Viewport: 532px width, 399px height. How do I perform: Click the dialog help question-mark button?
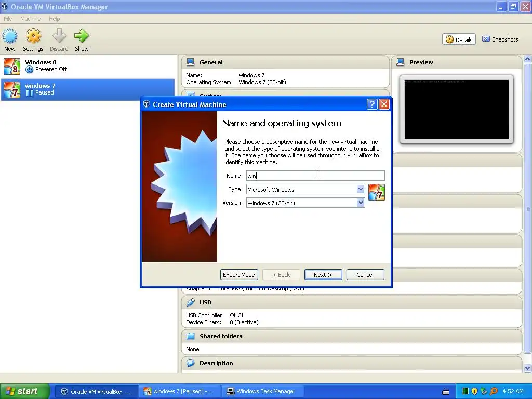point(372,104)
